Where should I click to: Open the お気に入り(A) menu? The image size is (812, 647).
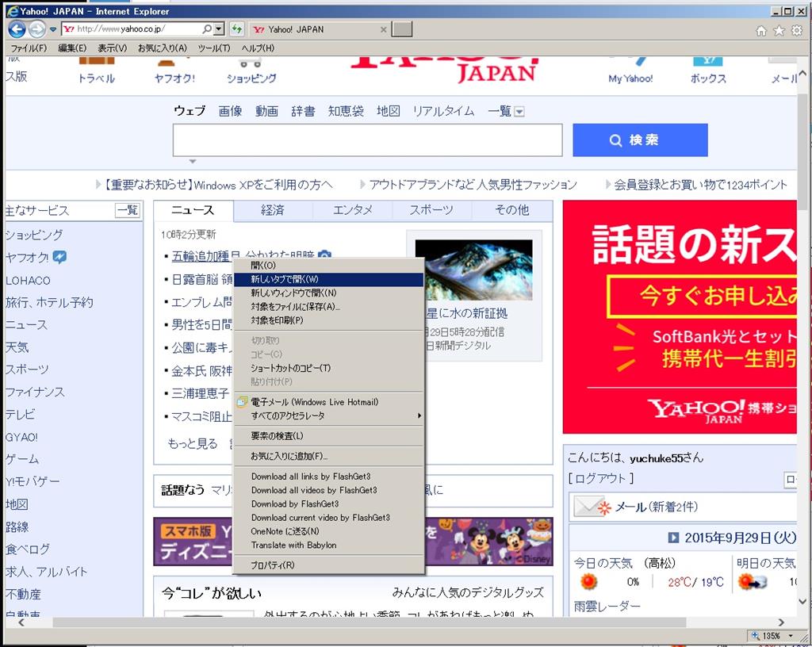click(x=162, y=48)
